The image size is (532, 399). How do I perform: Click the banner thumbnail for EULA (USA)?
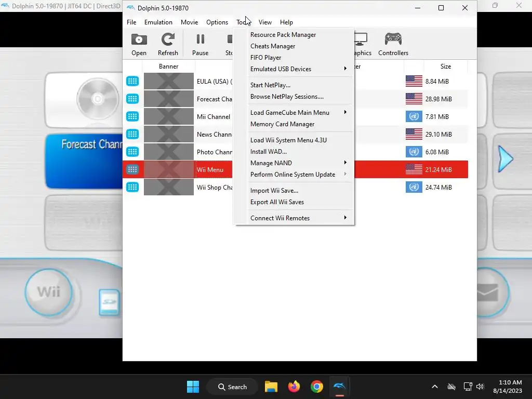pyautogui.click(x=169, y=81)
